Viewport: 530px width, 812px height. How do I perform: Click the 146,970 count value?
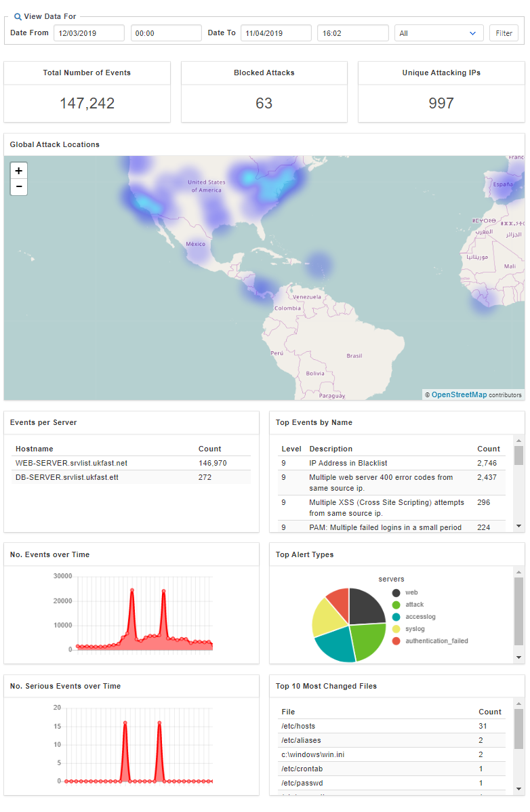[x=212, y=463]
